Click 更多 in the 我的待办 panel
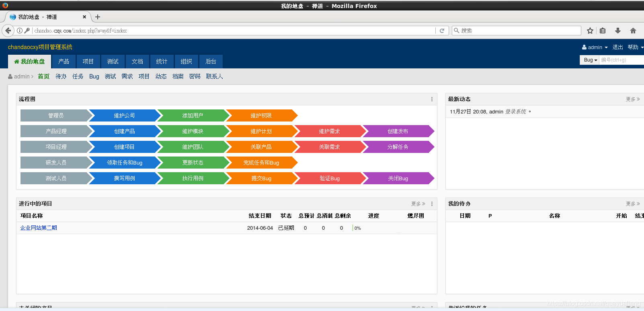This screenshot has width=644, height=311. 633,204
